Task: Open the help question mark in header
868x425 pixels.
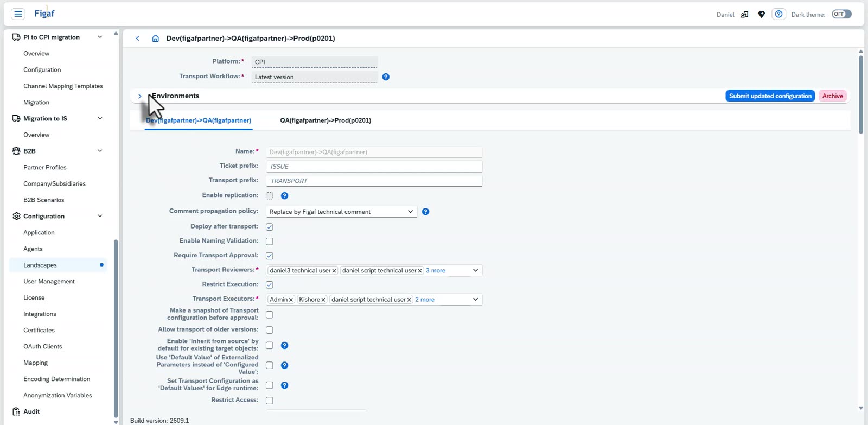Action: [778, 14]
